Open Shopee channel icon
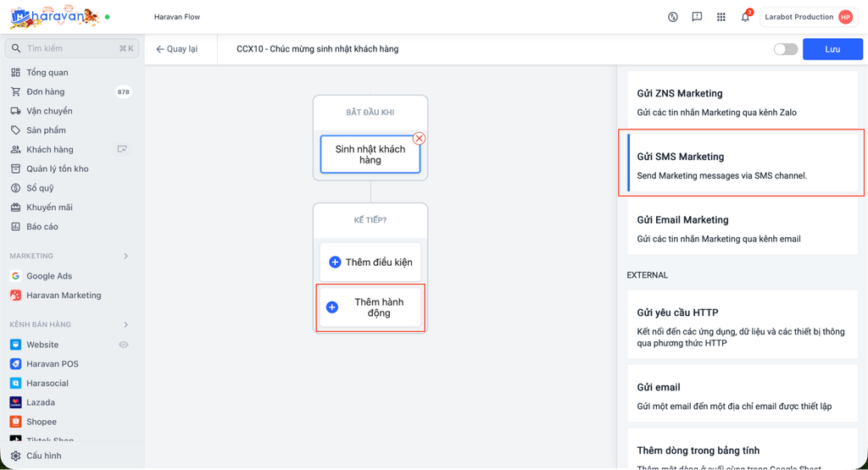Image resolution: width=868 pixels, height=470 pixels. point(16,422)
